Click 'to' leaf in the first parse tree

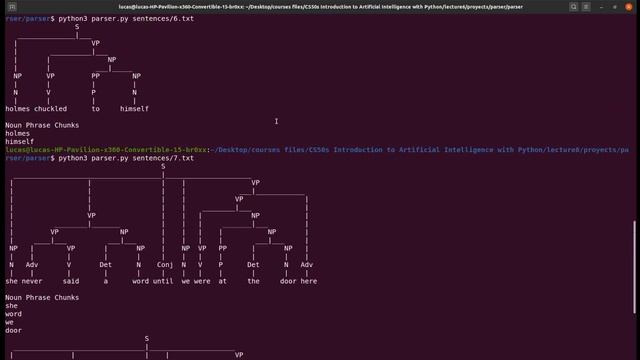[96, 109]
